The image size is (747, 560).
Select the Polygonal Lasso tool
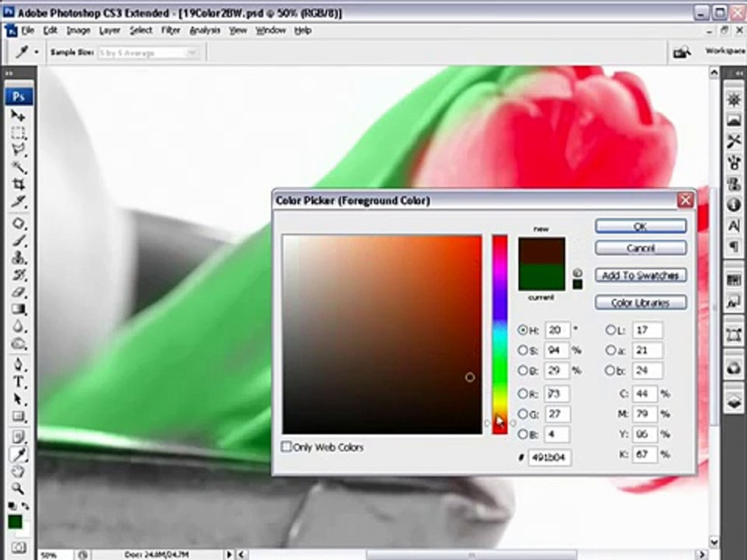[18, 150]
